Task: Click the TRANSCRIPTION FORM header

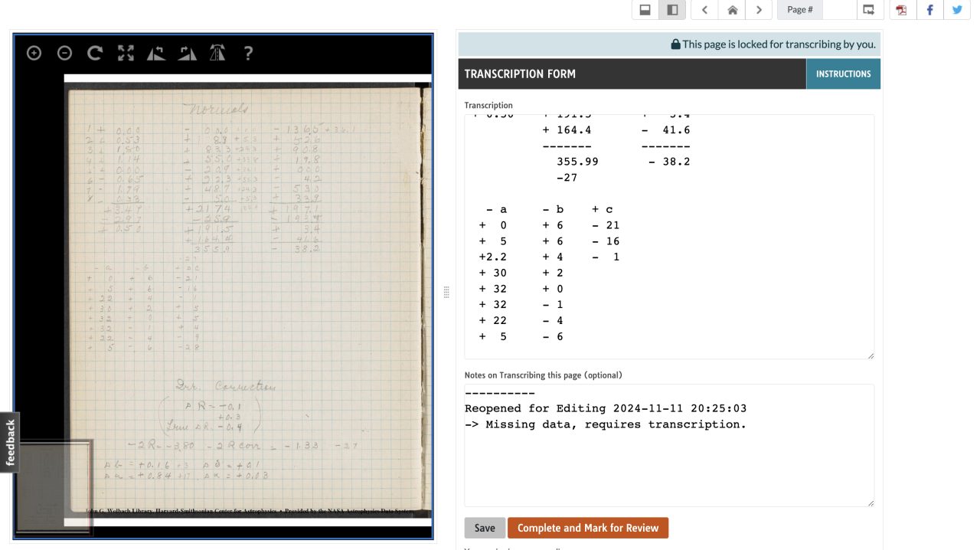Action: [x=520, y=74]
